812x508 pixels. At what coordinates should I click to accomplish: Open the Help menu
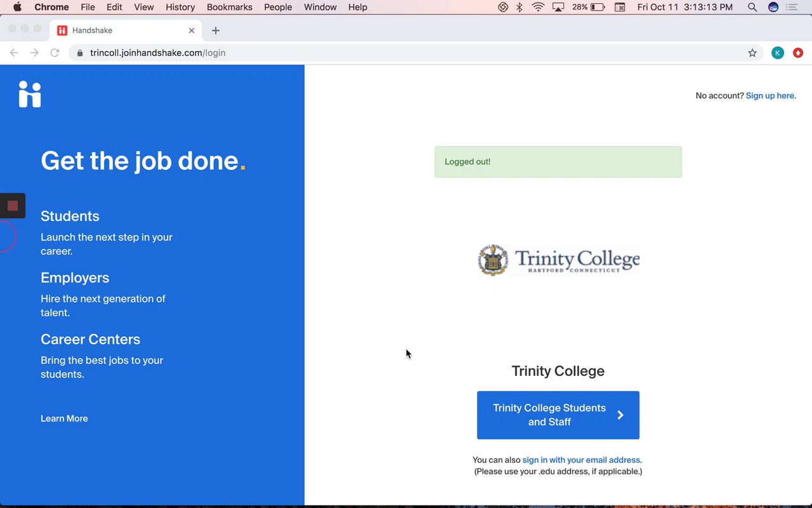tap(358, 7)
